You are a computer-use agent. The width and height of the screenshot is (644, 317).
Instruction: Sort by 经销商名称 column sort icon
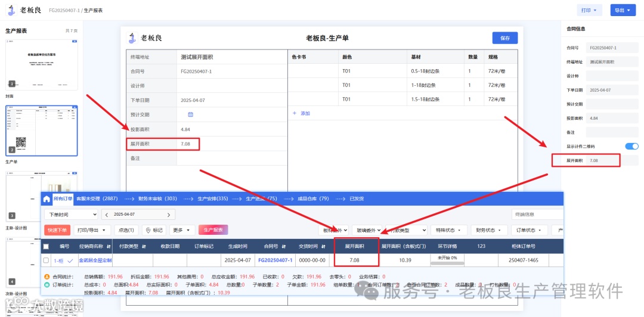point(109,247)
